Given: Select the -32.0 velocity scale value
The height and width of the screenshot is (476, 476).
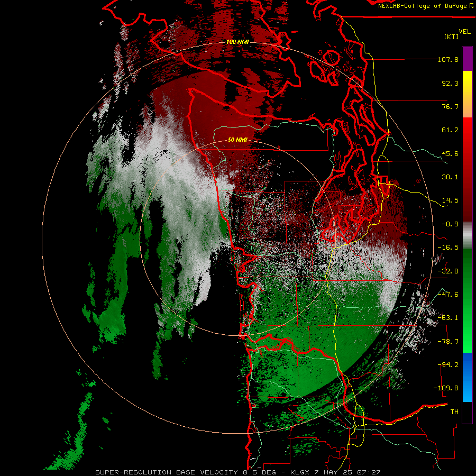Looking at the screenshot, I should [x=448, y=271].
